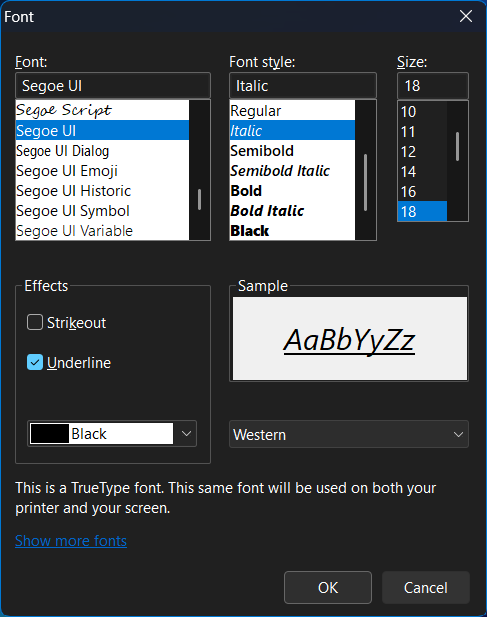Viewport: 487px width, 617px height.
Task: Choose Semibold Italic font style
Action: pos(292,171)
